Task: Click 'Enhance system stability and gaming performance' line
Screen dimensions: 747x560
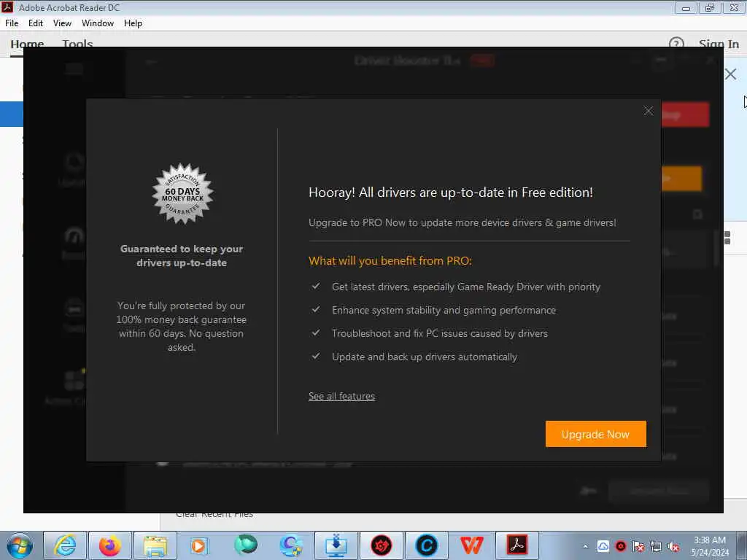Action: pos(444,311)
